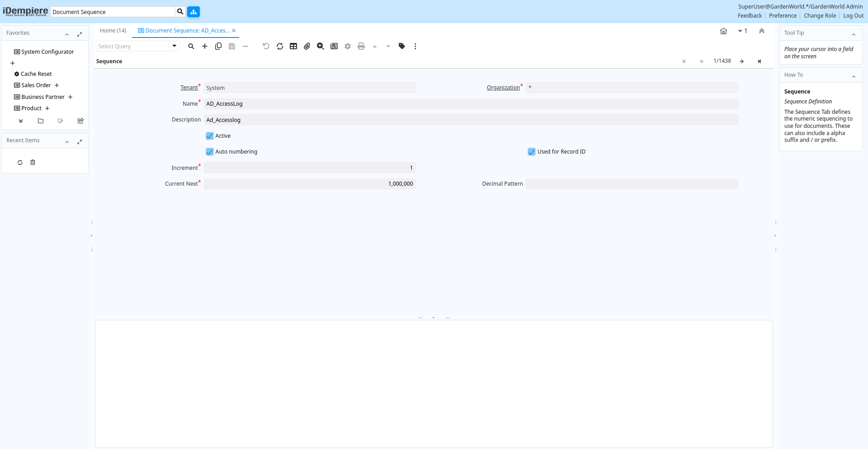Collapse the Tool Tip panel
This screenshot has width=868, height=449.
(854, 34)
